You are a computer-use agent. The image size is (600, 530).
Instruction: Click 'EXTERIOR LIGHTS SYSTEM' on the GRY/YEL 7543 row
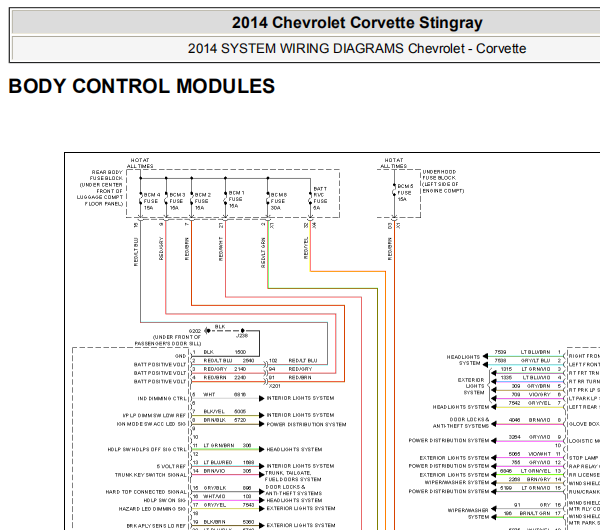coord(301,509)
